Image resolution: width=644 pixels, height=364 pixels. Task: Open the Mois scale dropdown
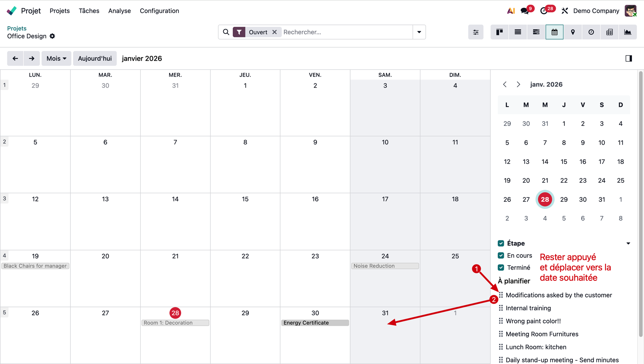[x=56, y=58]
